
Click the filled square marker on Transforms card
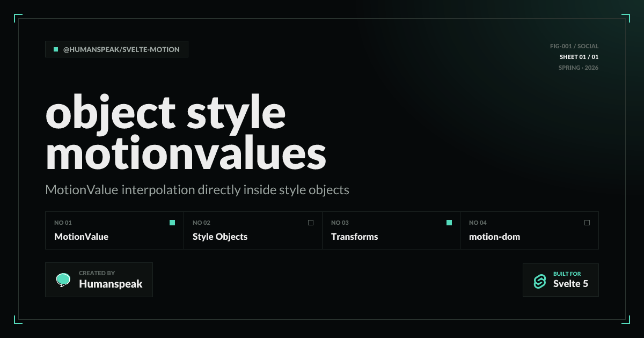[x=449, y=223]
